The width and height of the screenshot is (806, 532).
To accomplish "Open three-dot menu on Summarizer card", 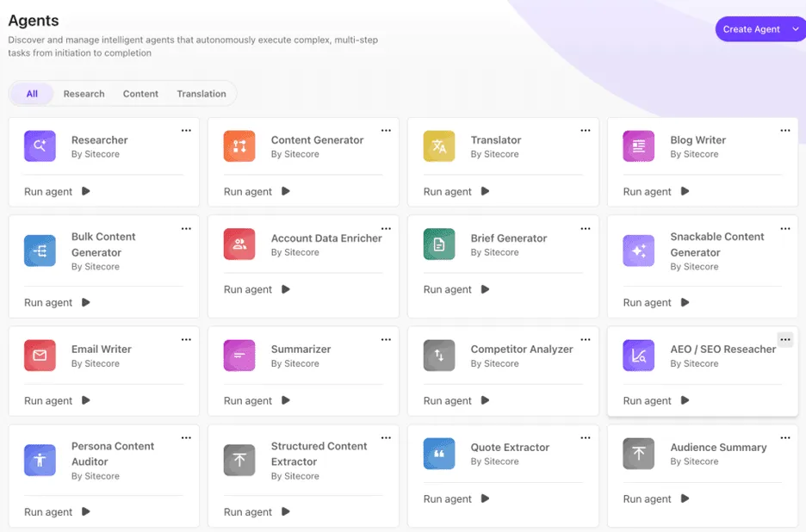I will tap(386, 340).
